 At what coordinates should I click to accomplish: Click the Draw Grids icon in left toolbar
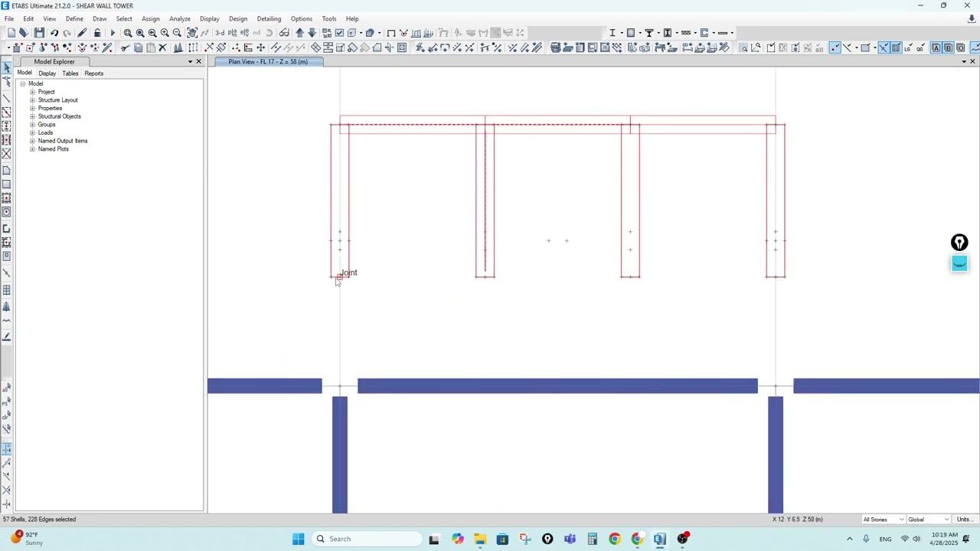tap(7, 290)
